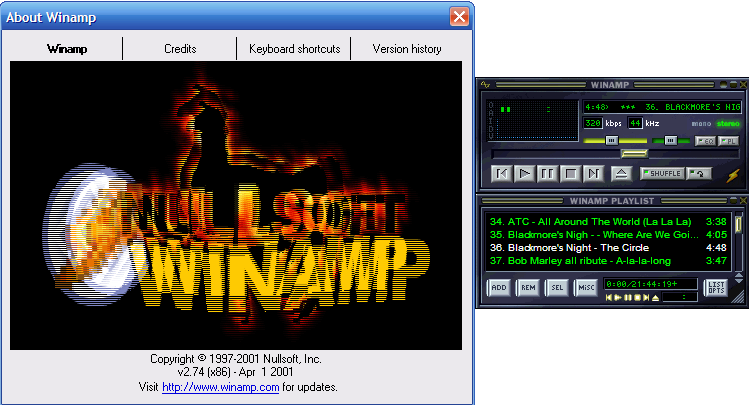749x405 pixels.
Task: Click the playlist time display 0:00/21:44:19+
Action: pos(650,284)
